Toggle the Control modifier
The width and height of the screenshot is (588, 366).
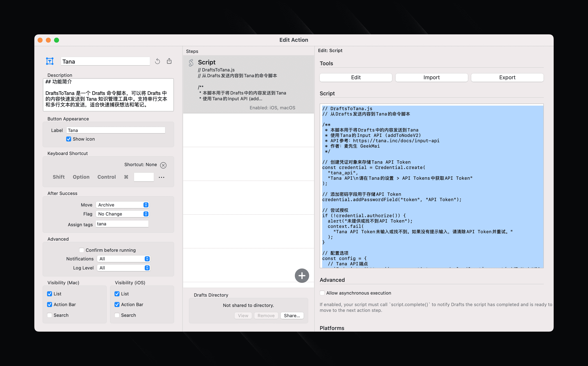point(107,177)
